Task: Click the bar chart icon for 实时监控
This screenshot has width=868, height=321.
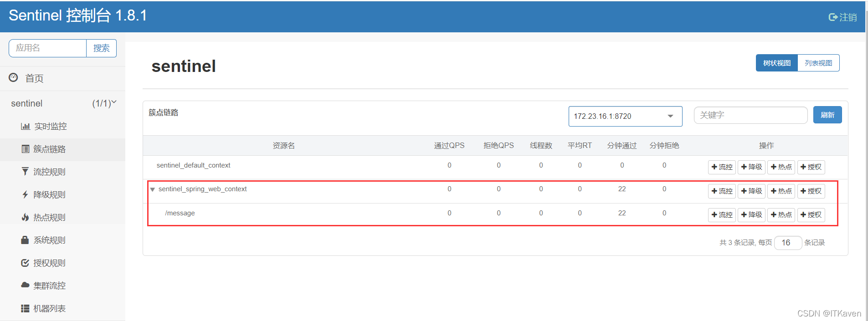Action: (x=26, y=127)
